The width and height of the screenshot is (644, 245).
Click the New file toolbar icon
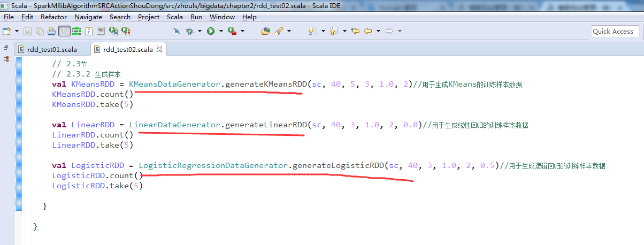click(7, 32)
